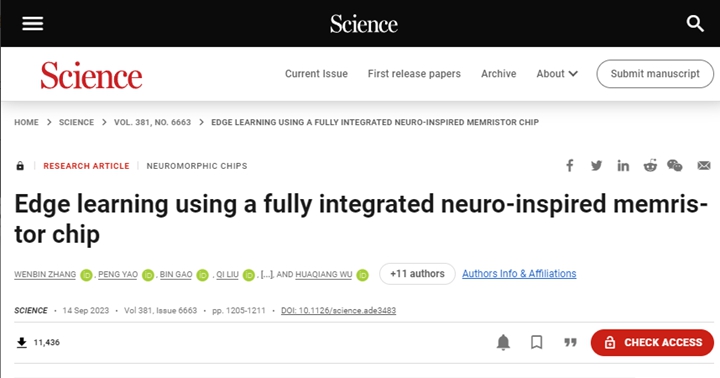This screenshot has width=720, height=378.
Task: Expand the collapsed [...] authors
Action: pos(267,274)
